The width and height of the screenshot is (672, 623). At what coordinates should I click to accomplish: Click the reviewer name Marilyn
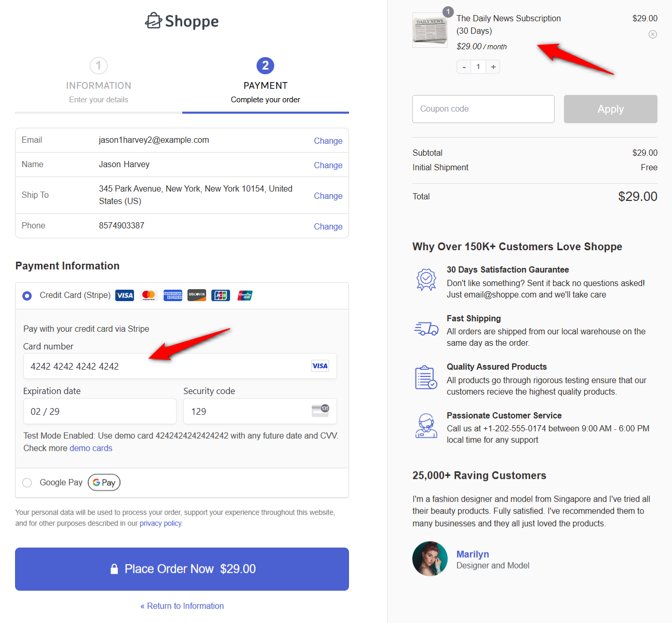pos(473,554)
